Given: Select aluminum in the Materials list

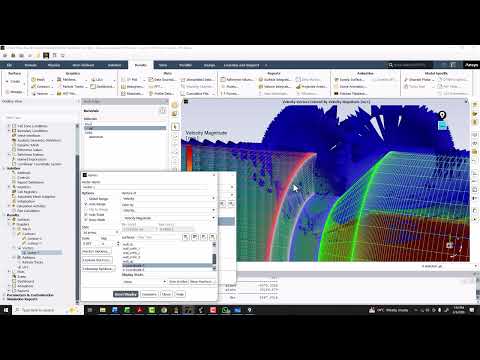Looking at the screenshot, I should 96,137.
